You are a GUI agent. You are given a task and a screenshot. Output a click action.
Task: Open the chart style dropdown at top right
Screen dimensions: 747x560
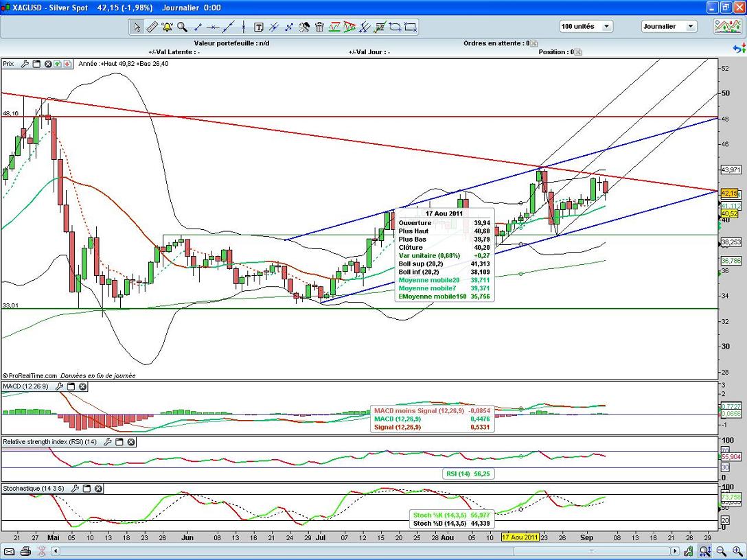726,27
